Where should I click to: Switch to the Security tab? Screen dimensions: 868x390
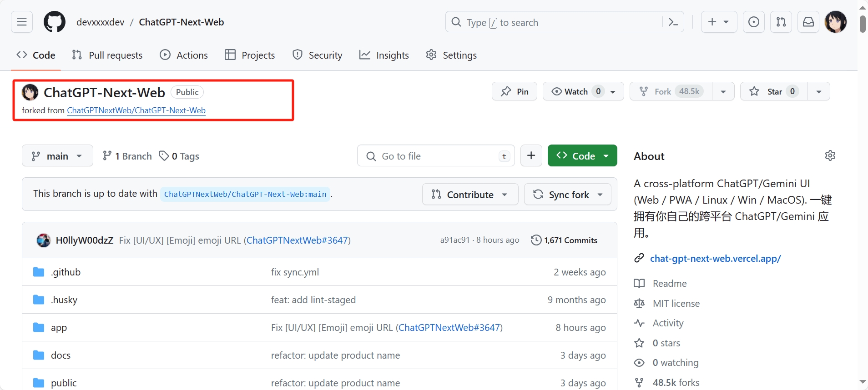[x=317, y=55]
